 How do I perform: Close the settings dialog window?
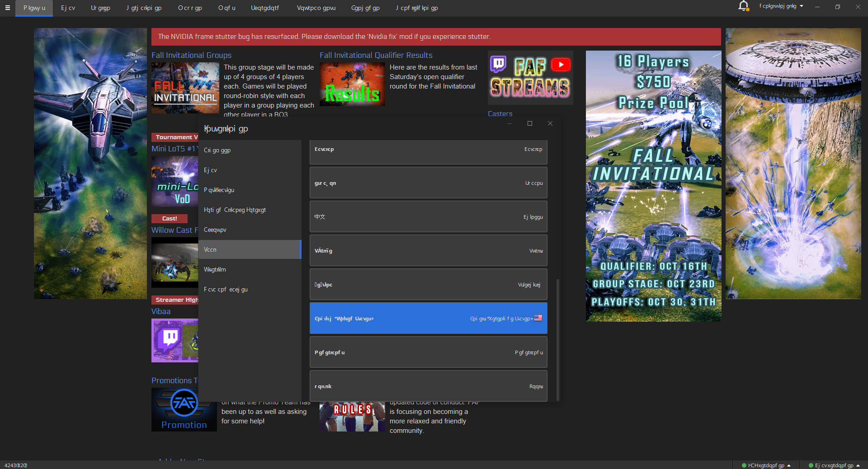point(550,123)
